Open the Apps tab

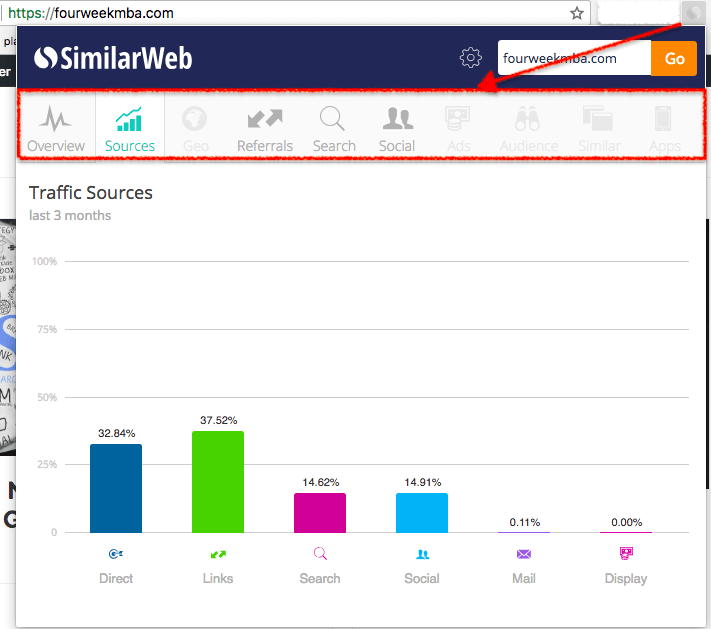tap(665, 129)
